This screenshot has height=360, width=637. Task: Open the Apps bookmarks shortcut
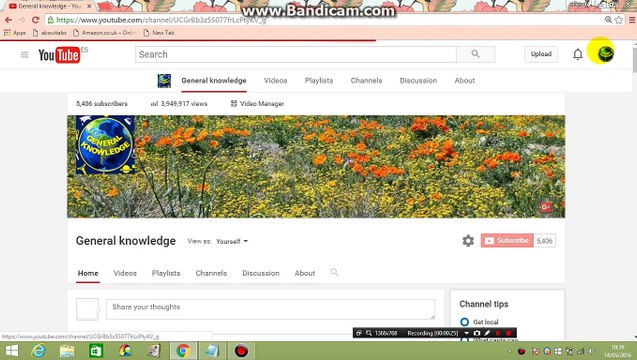(15, 33)
